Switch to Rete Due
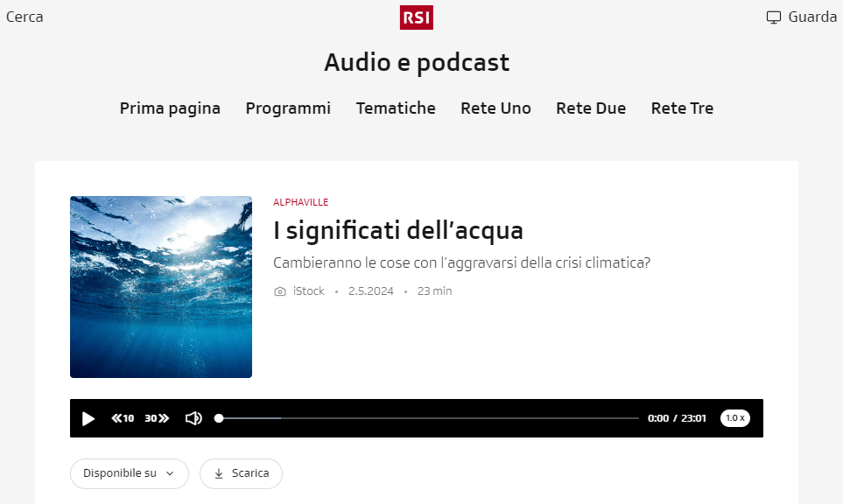The width and height of the screenshot is (843, 504). (x=591, y=108)
